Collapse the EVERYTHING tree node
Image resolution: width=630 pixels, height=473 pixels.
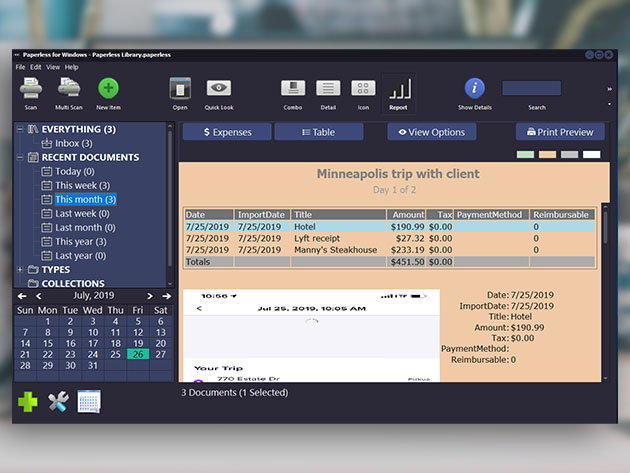pyautogui.click(x=20, y=129)
